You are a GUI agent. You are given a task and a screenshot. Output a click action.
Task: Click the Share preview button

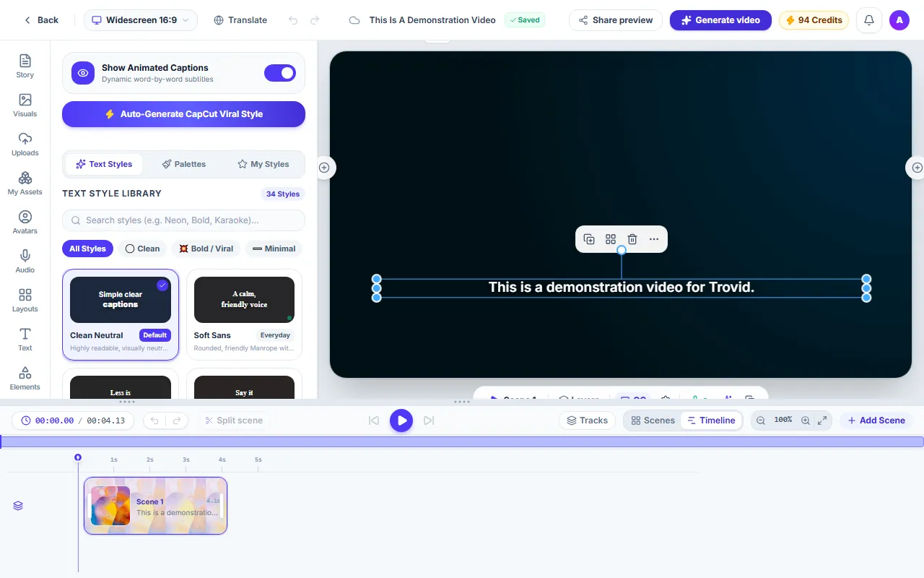coord(616,20)
